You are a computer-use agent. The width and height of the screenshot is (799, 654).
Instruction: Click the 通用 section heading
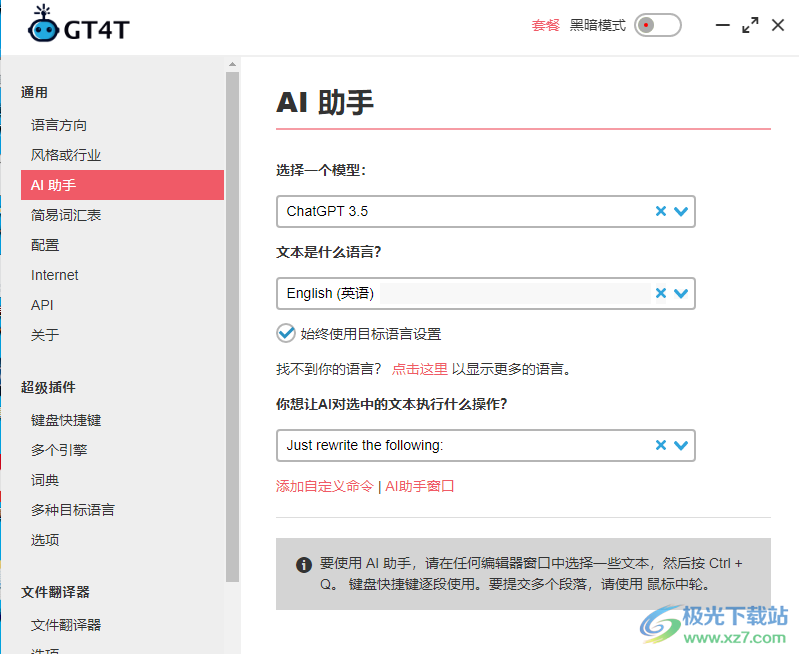click(34, 92)
